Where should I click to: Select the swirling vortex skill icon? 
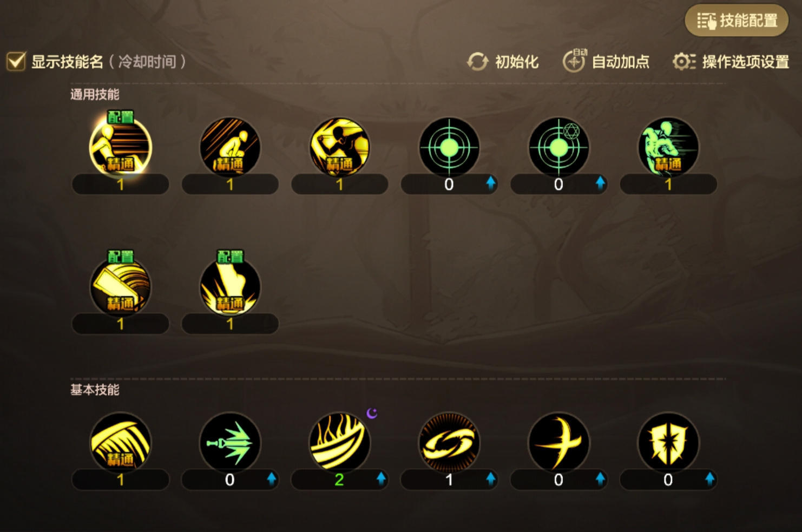tap(449, 443)
